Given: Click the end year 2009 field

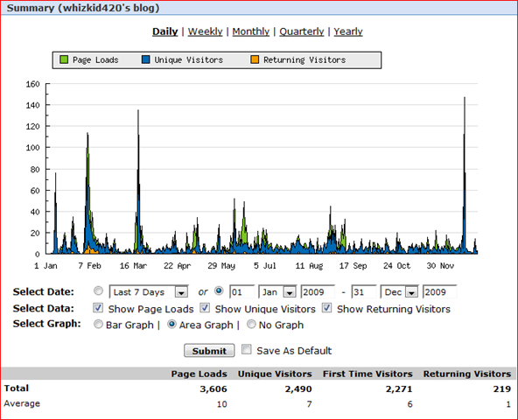Looking at the screenshot, I should point(440,292).
